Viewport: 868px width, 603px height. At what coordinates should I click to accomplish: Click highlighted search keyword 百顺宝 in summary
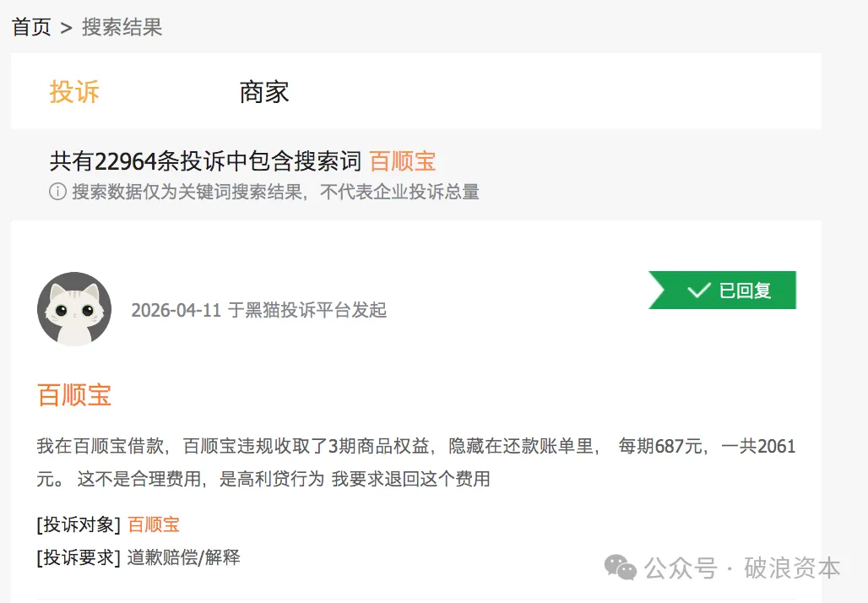(x=403, y=160)
